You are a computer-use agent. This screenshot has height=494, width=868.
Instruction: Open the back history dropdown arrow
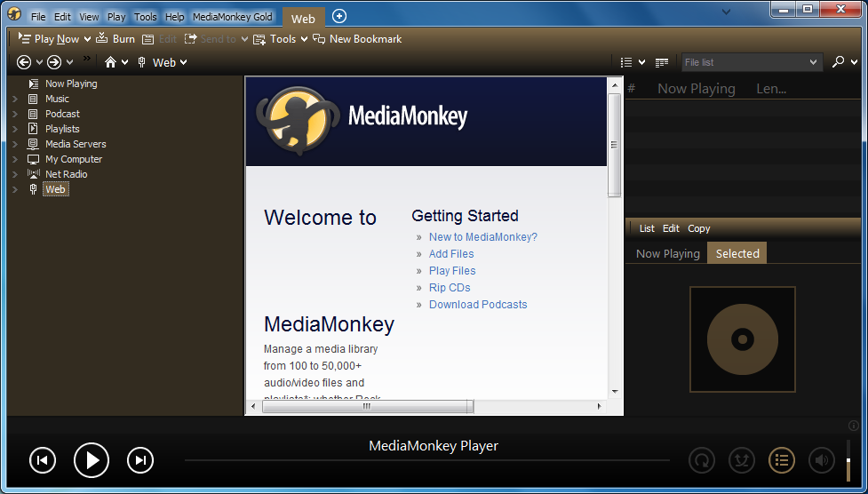(x=39, y=62)
